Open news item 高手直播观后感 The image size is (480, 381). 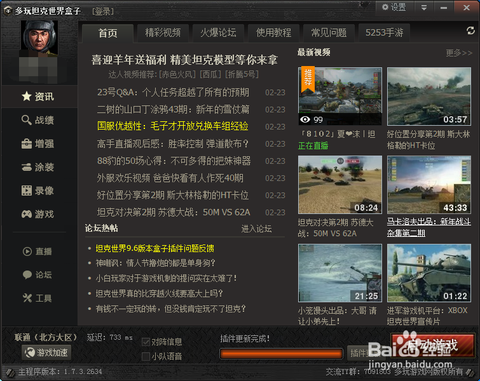point(173,144)
